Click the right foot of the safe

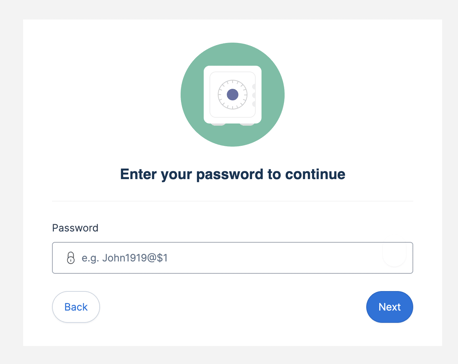pos(247,124)
